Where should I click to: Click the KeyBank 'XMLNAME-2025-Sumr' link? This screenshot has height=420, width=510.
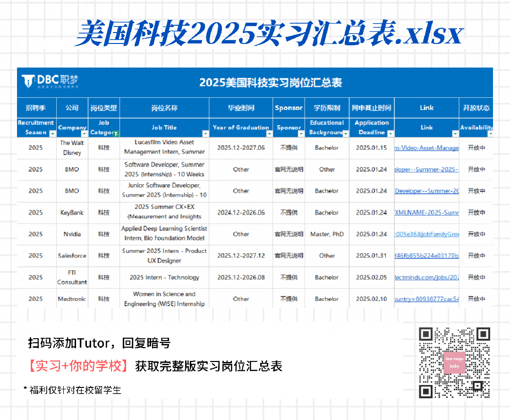point(427,213)
